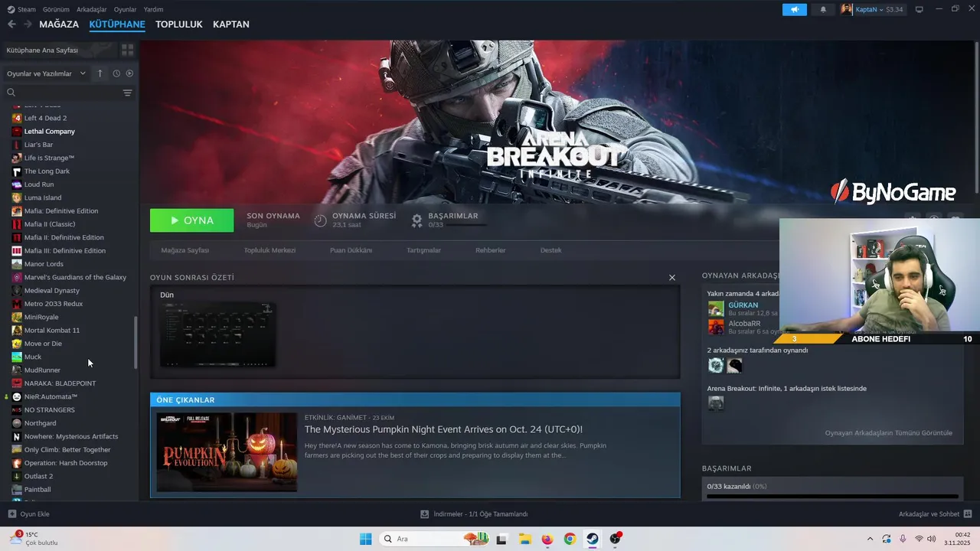Viewport: 980px width, 551px height.
Task: Open the Yardım menu
Action: (x=153, y=9)
